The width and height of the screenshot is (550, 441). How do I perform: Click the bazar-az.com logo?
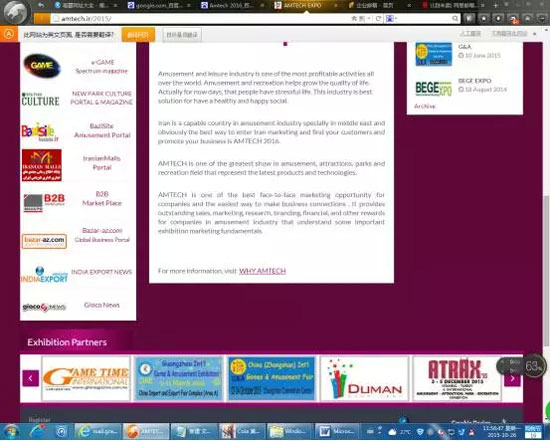pyautogui.click(x=44, y=241)
